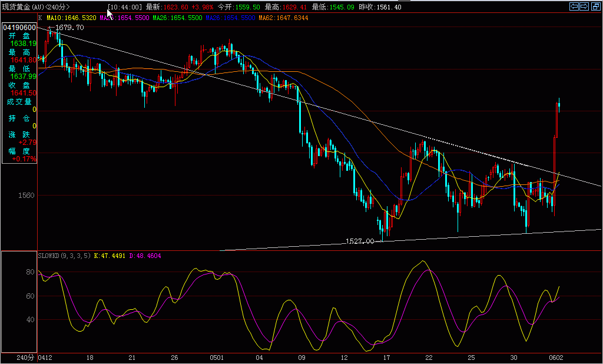Click the 1638.19 opening price value
This screenshot has width=603, height=364.
click(x=24, y=44)
